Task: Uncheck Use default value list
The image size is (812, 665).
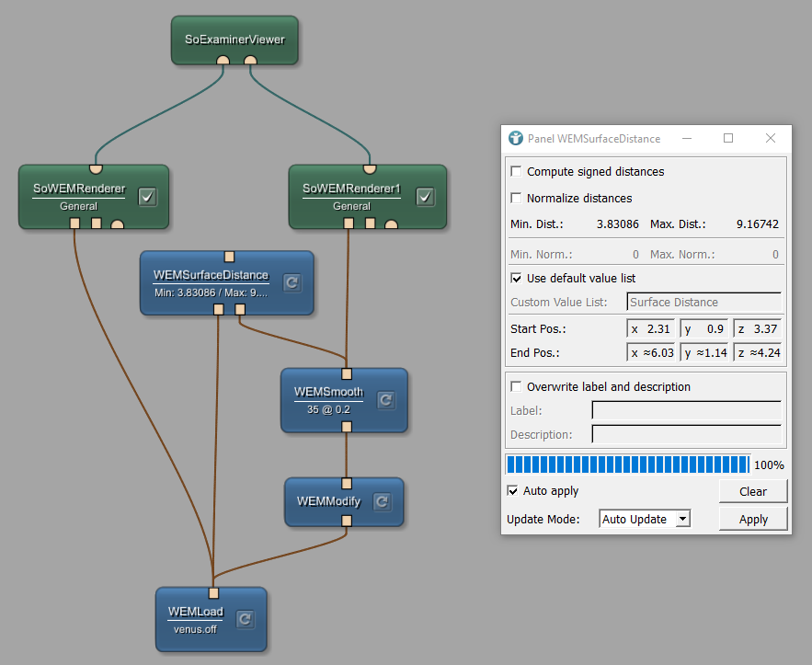Action: (516, 278)
